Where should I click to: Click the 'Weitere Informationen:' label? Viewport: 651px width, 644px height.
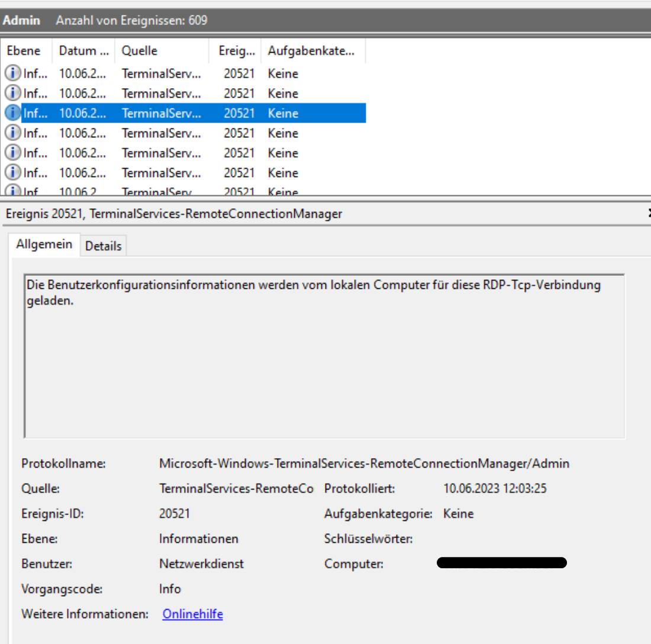click(85, 614)
